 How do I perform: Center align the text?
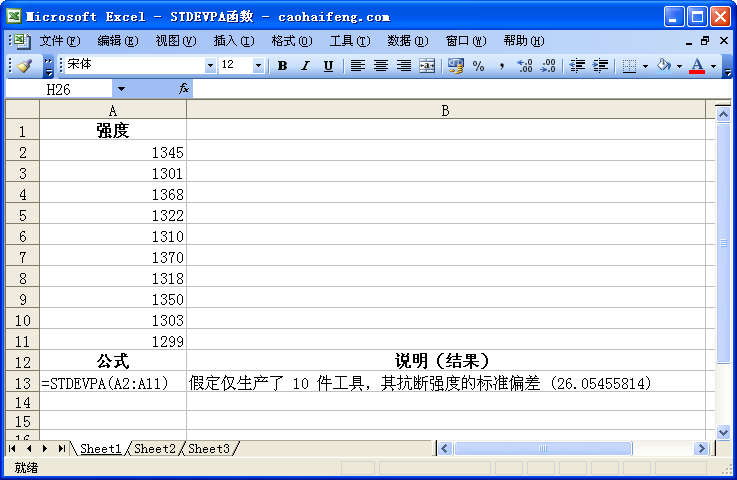coord(381,66)
